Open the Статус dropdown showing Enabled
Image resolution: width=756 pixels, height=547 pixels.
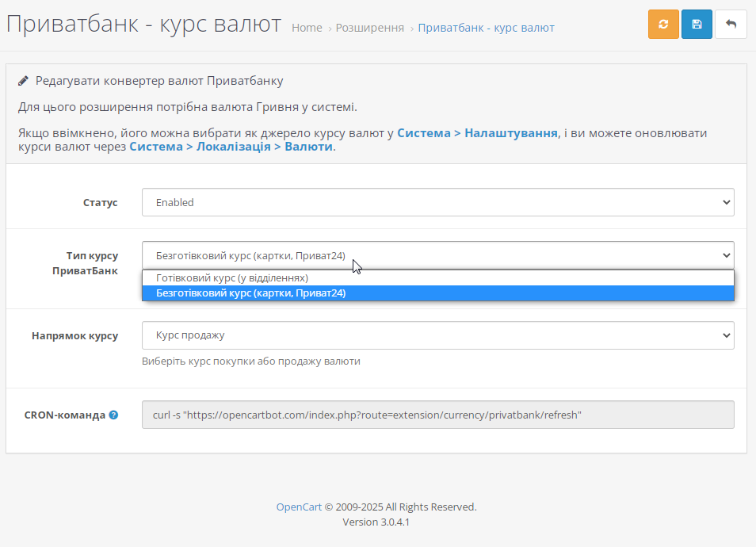437,203
